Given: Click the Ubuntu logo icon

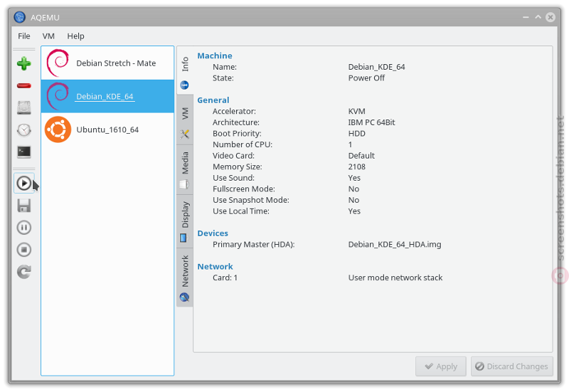Looking at the screenshot, I should pos(58,129).
